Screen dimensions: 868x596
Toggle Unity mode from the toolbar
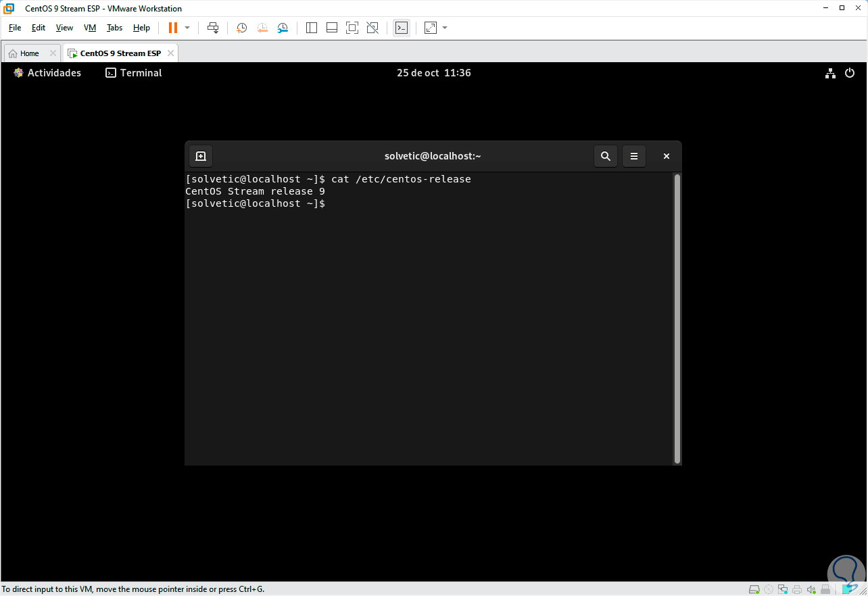[x=372, y=28]
